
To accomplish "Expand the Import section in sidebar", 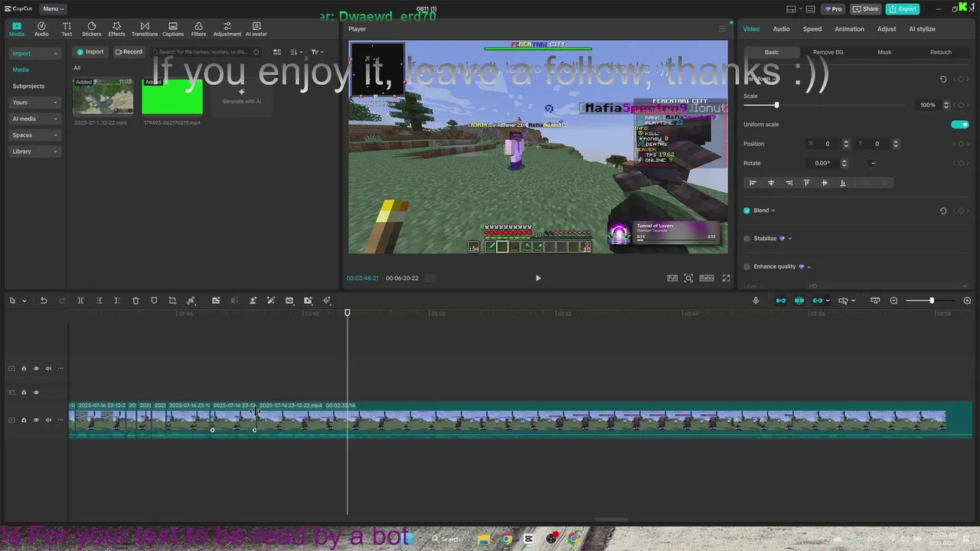I will pos(35,54).
